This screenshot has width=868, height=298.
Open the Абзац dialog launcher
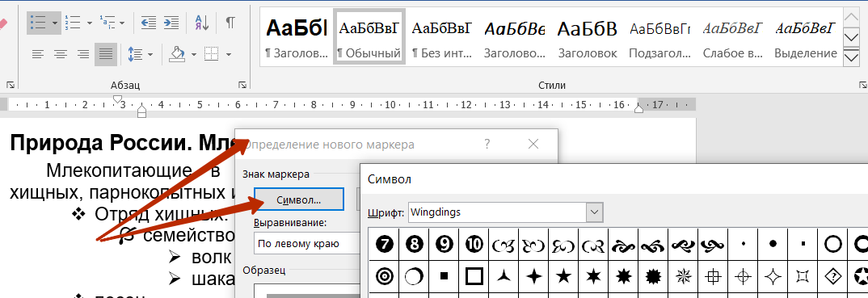pyautogui.click(x=242, y=85)
